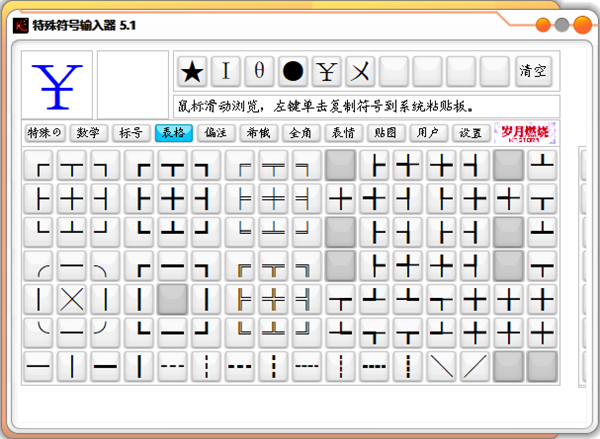The width and height of the screenshot is (600, 439).
Task: Select the double-horizontal left tee ╞ symbol
Action: (240, 199)
